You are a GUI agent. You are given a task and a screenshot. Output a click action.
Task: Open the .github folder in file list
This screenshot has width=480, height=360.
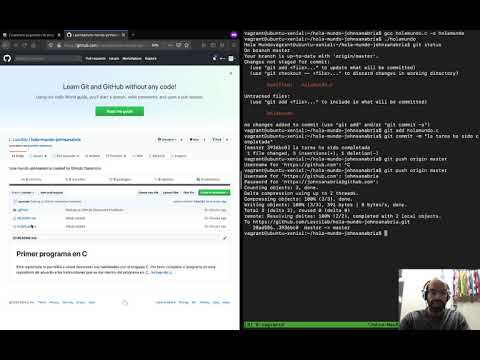[23, 210]
